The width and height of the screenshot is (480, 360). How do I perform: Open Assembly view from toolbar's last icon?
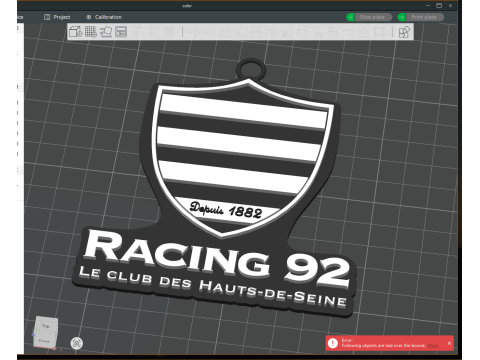click(404, 32)
